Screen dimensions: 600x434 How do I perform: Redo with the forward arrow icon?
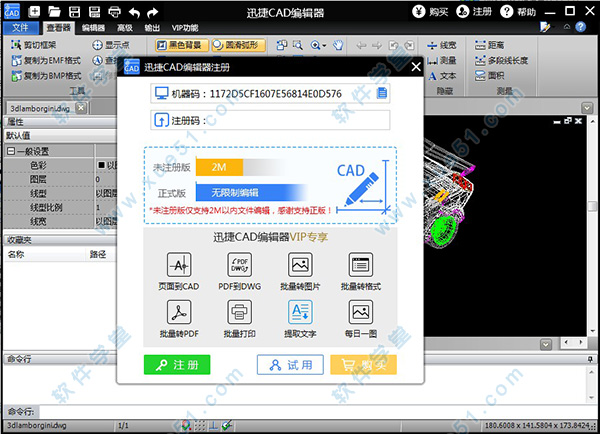click(x=153, y=13)
